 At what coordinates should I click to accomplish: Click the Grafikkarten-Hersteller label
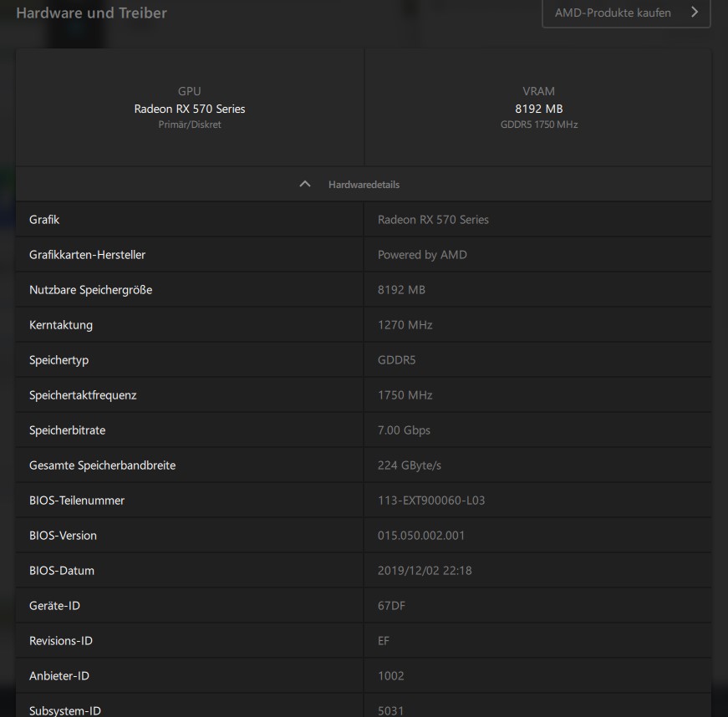pos(87,255)
